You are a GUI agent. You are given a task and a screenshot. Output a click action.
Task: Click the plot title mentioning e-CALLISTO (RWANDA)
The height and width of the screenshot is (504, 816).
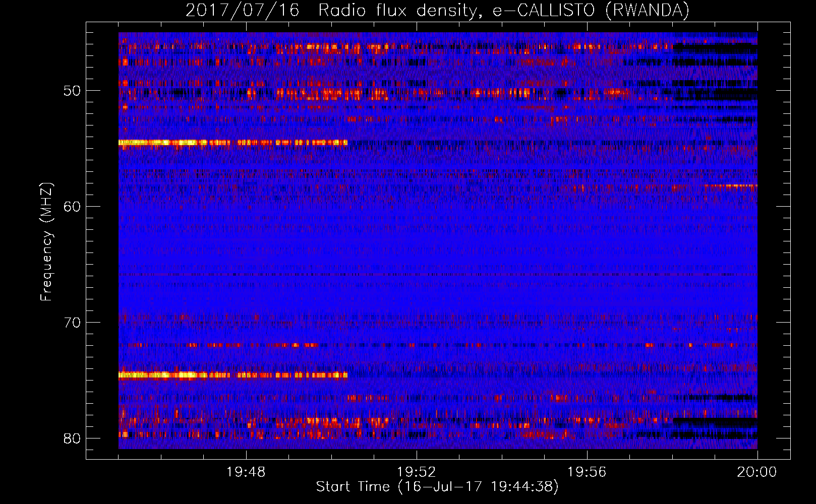tap(437, 10)
